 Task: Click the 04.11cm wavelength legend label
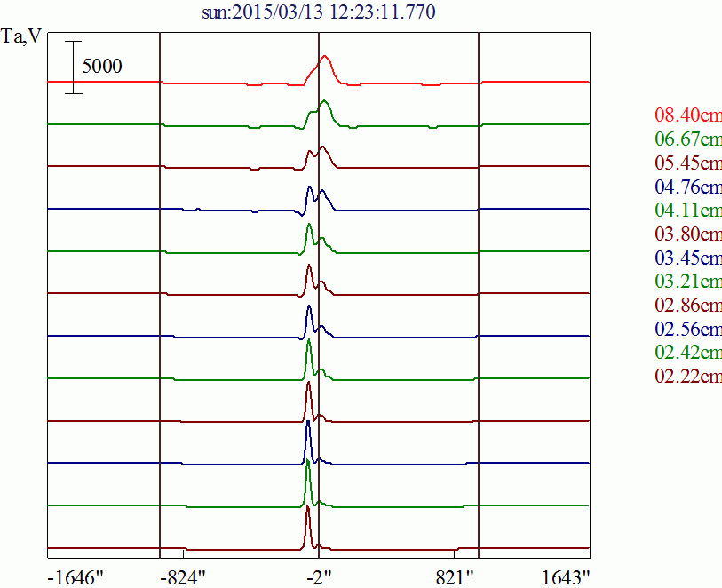coord(688,211)
